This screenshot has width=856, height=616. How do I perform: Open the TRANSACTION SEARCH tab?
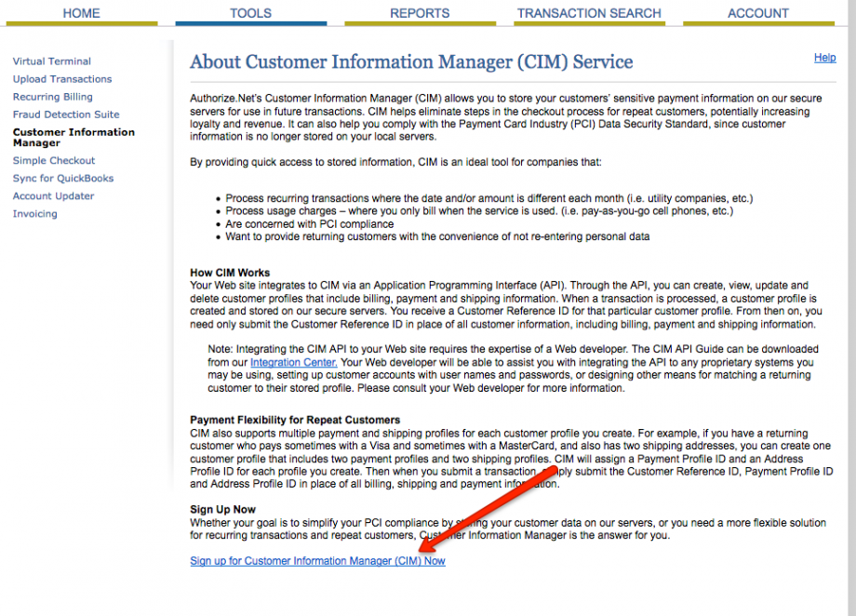click(589, 13)
